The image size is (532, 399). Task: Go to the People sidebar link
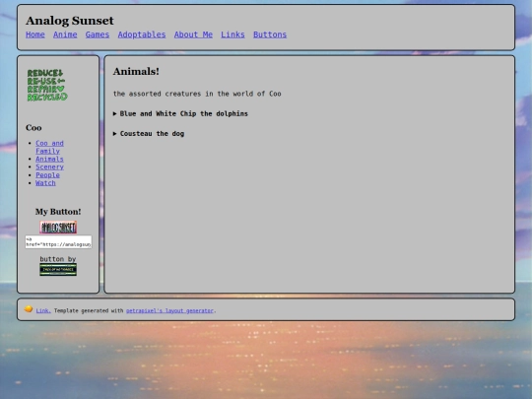click(48, 175)
